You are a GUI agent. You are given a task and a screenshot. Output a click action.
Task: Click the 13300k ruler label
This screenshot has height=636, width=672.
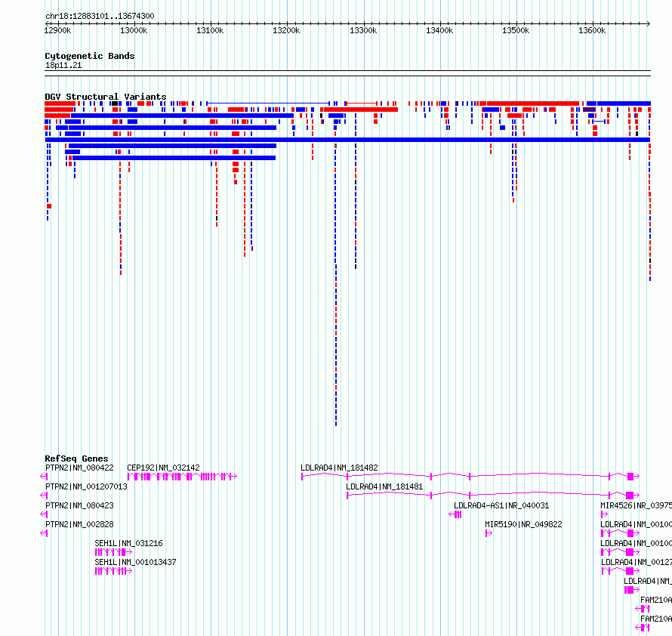coord(363,30)
